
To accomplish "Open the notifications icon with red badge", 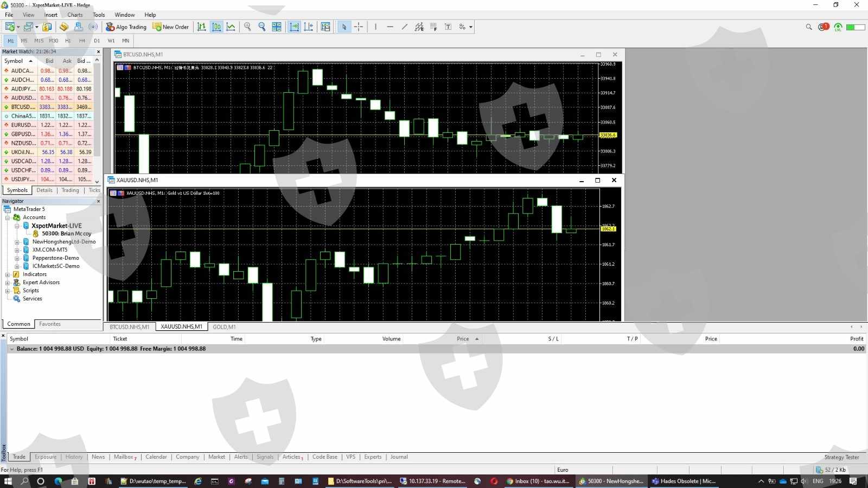I will tap(824, 27).
